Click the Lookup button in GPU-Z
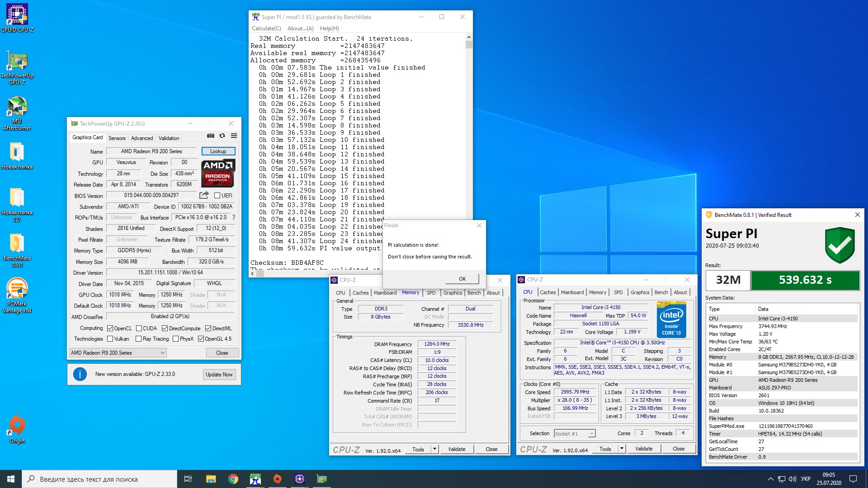Image resolution: width=868 pixels, height=488 pixels. point(218,151)
